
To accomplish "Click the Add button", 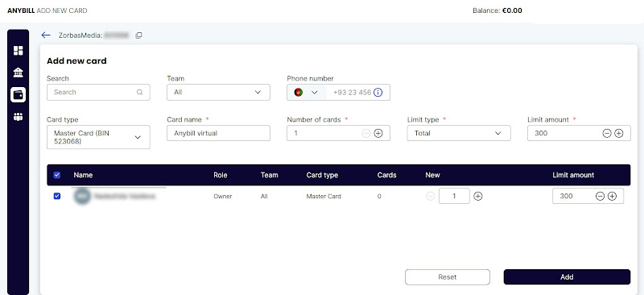I will (567, 277).
